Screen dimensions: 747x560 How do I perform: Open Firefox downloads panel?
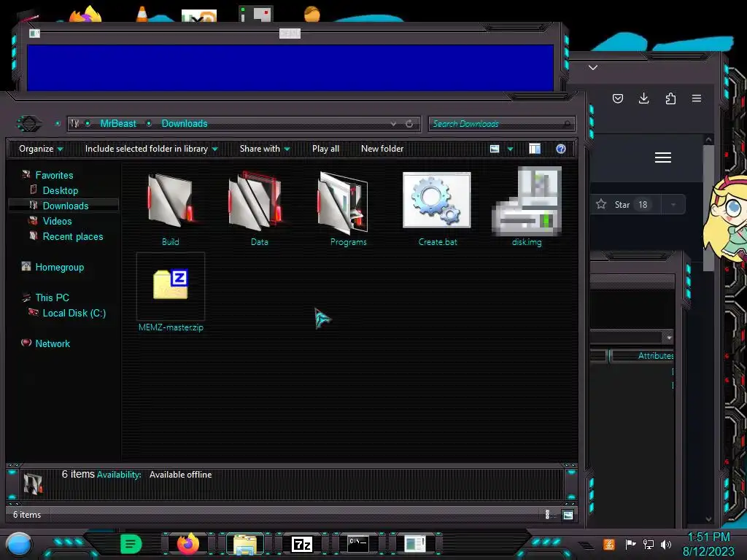[643, 98]
